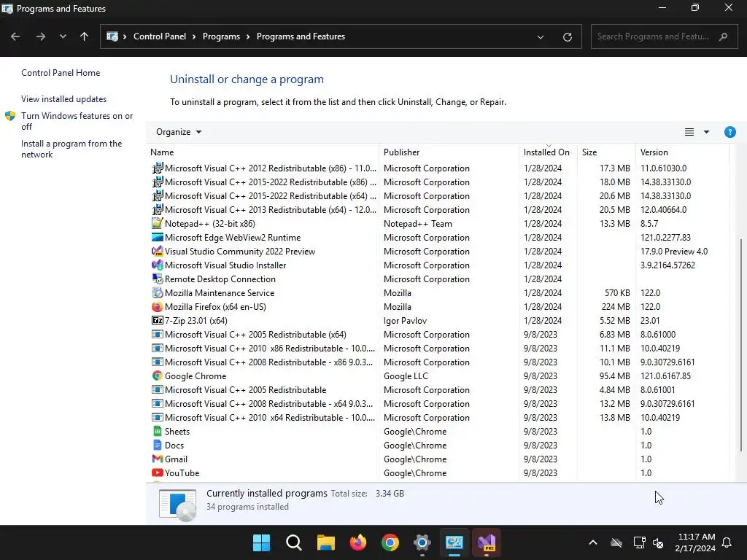Open the recent locations chevron
747x560 pixels.
click(63, 36)
